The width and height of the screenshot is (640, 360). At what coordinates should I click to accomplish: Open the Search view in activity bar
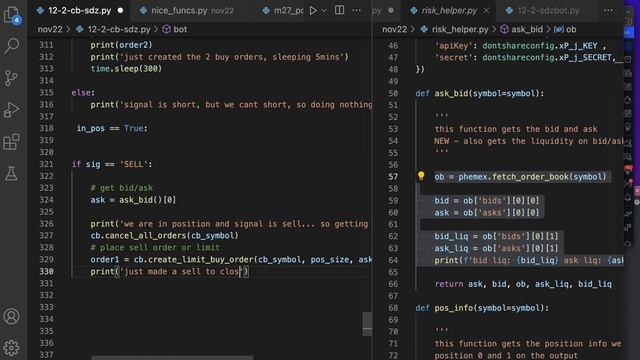11,46
